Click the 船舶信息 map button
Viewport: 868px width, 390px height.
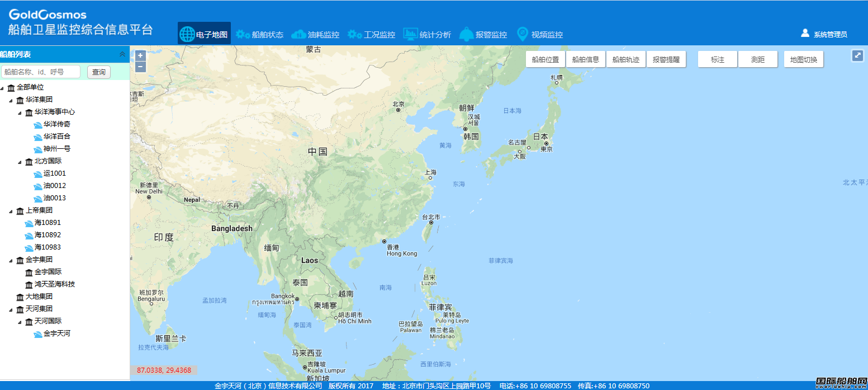(586, 59)
